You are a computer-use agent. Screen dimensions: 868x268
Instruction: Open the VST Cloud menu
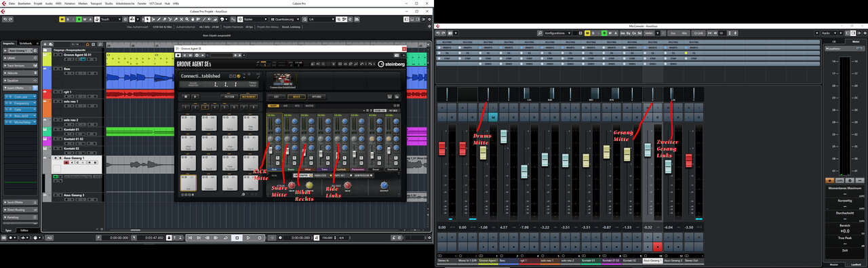coord(155,3)
